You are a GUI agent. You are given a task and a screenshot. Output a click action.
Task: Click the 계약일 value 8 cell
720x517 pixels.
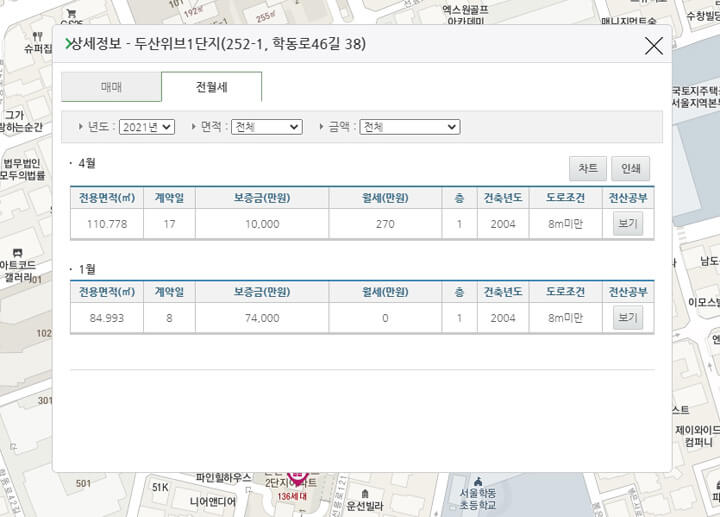pyautogui.click(x=169, y=318)
